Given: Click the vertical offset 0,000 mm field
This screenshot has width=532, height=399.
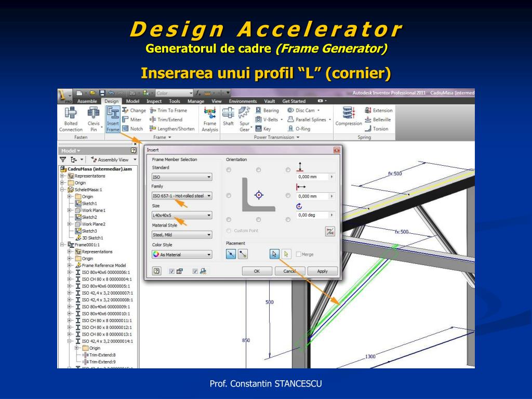Looking at the screenshot, I should click(x=312, y=177).
